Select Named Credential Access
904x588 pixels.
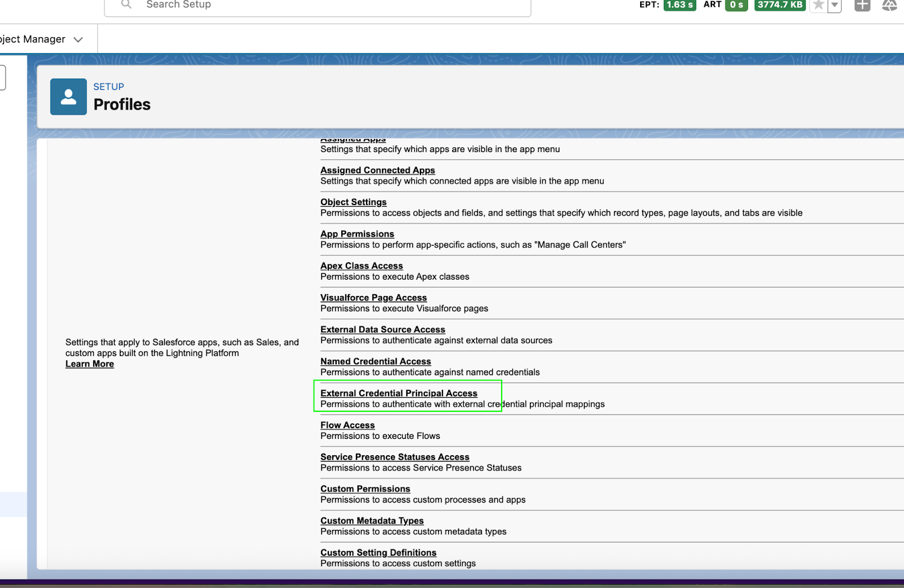[x=376, y=361]
